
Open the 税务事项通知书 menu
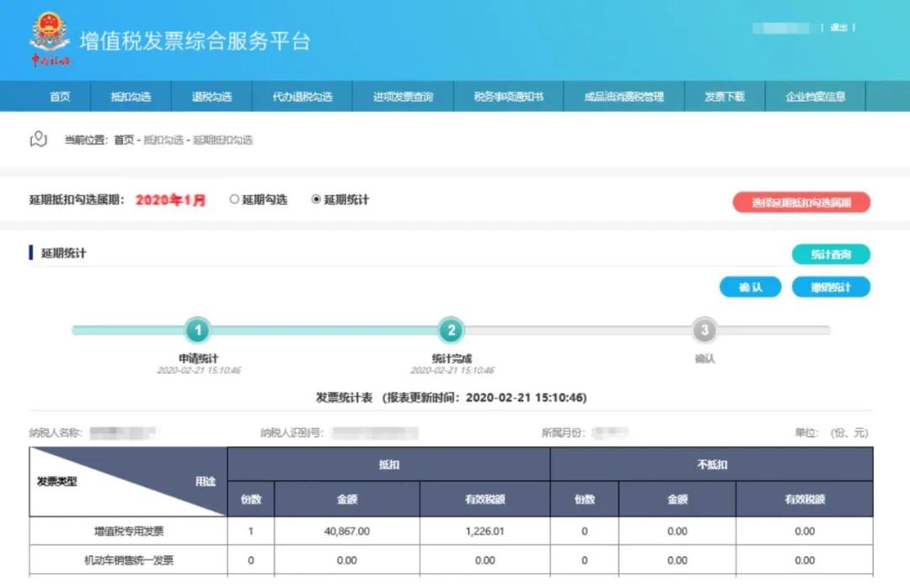point(508,96)
